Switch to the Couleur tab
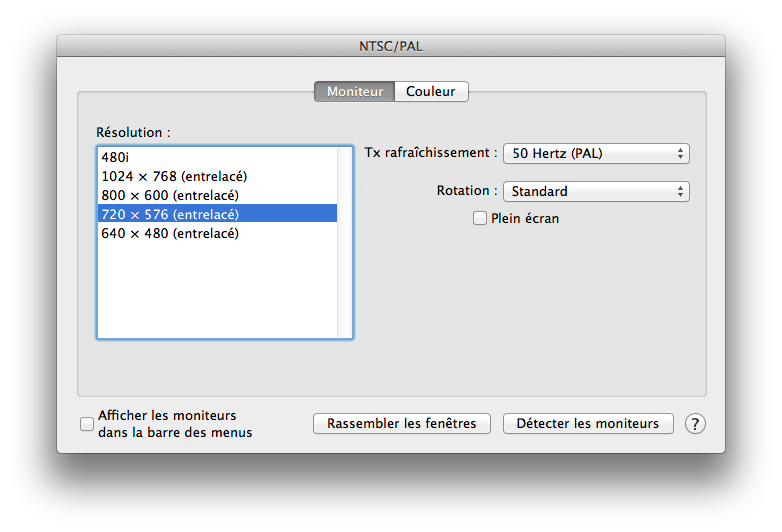 (x=430, y=91)
